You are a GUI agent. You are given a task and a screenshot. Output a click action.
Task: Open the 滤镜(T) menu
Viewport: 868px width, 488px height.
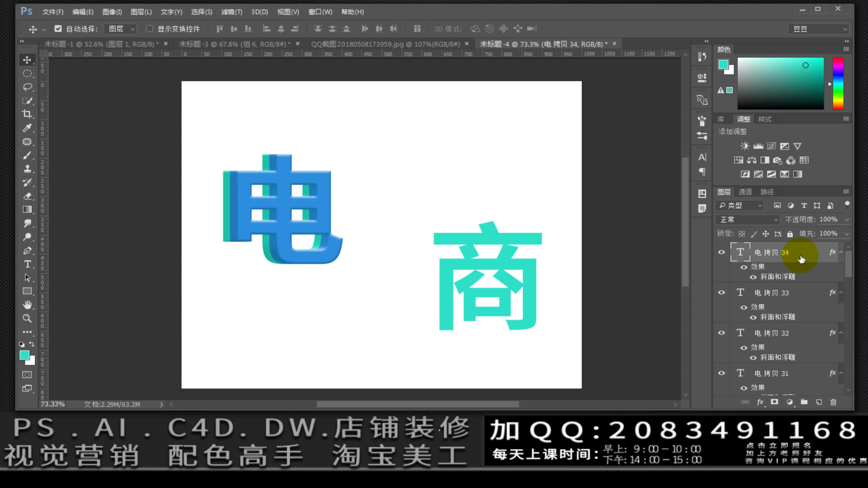coord(231,12)
